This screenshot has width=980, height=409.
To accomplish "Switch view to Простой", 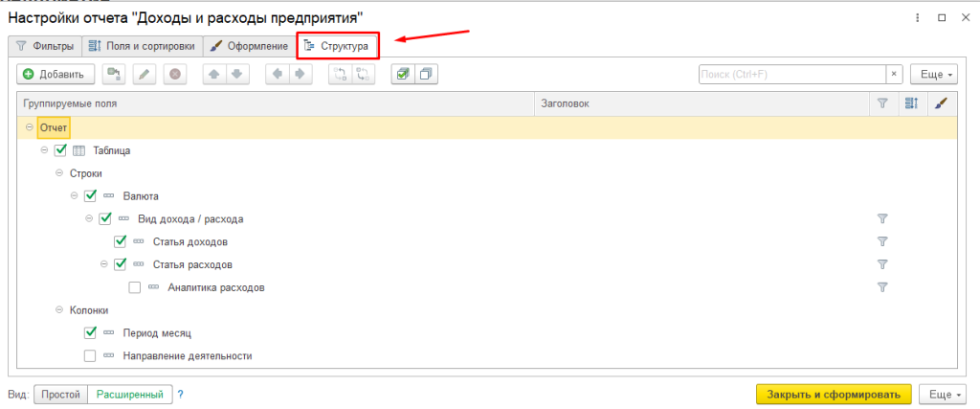I will coord(60,395).
